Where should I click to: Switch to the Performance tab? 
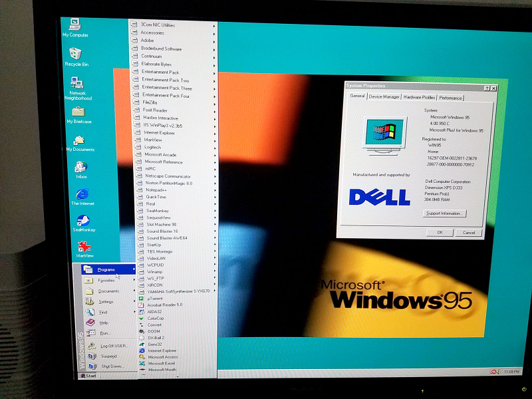(450, 98)
